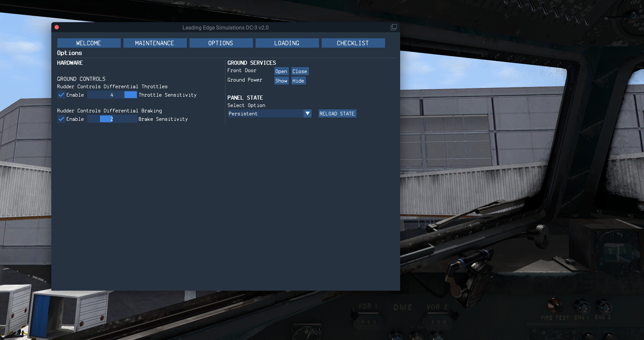This screenshot has height=340, width=644.
Task: Close the DC-3 window with red dot
Action: coord(57,27)
